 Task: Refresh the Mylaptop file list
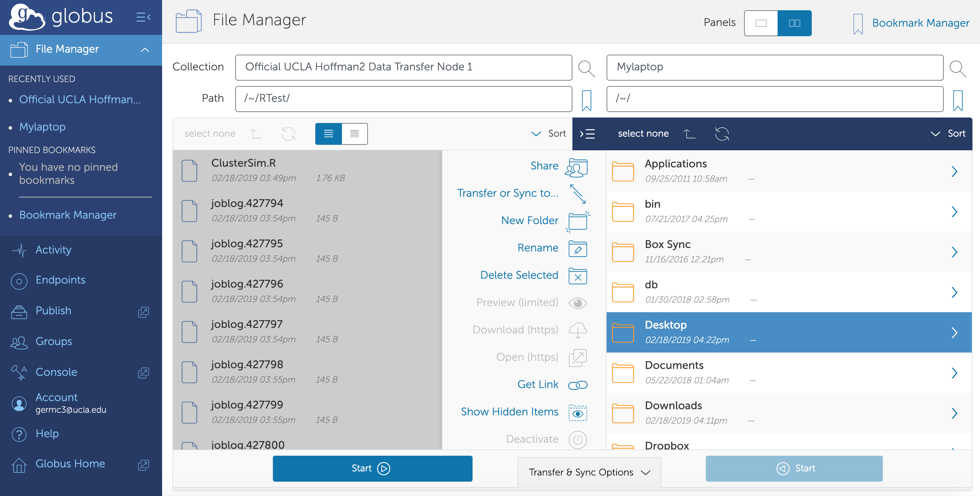click(722, 134)
